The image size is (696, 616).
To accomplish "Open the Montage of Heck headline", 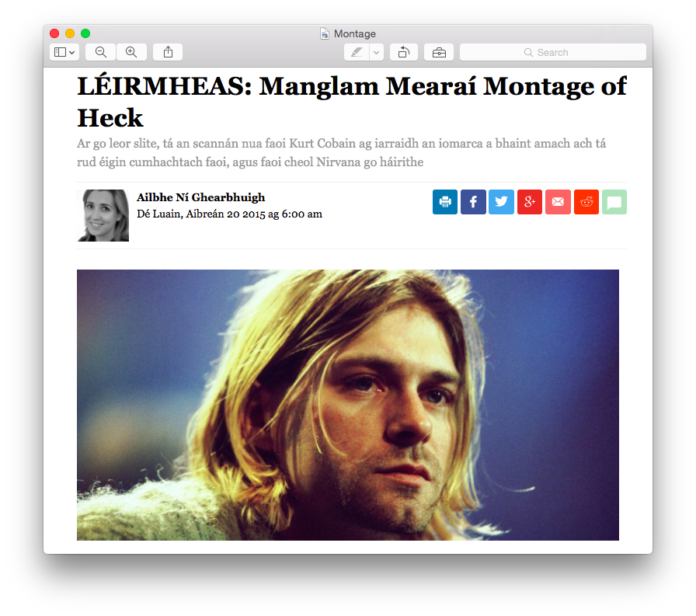I will (x=352, y=102).
